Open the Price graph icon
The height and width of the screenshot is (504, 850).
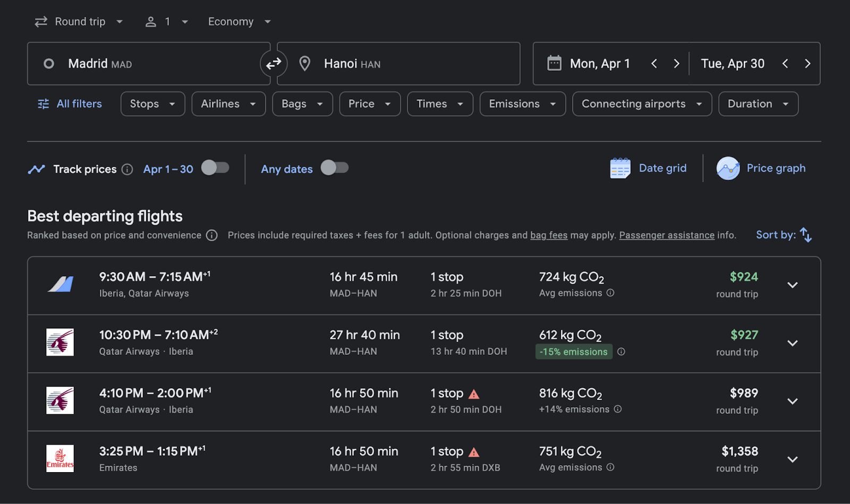tap(728, 168)
